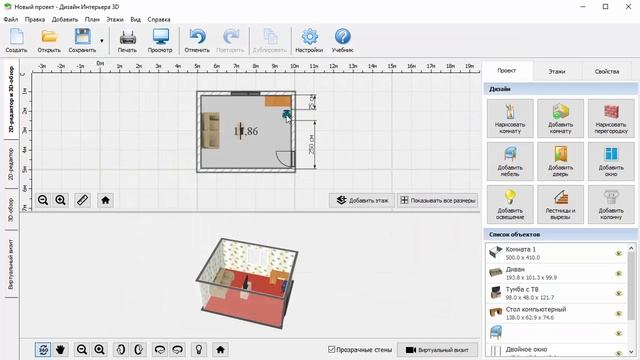640x360 pixels.
Task: Click Нарисовать комнату design tile
Action: click(x=510, y=118)
